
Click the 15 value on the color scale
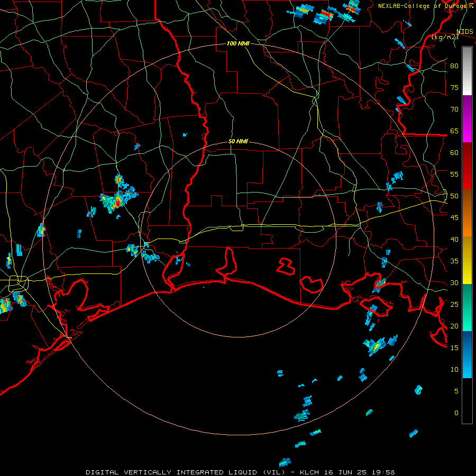[x=454, y=348]
